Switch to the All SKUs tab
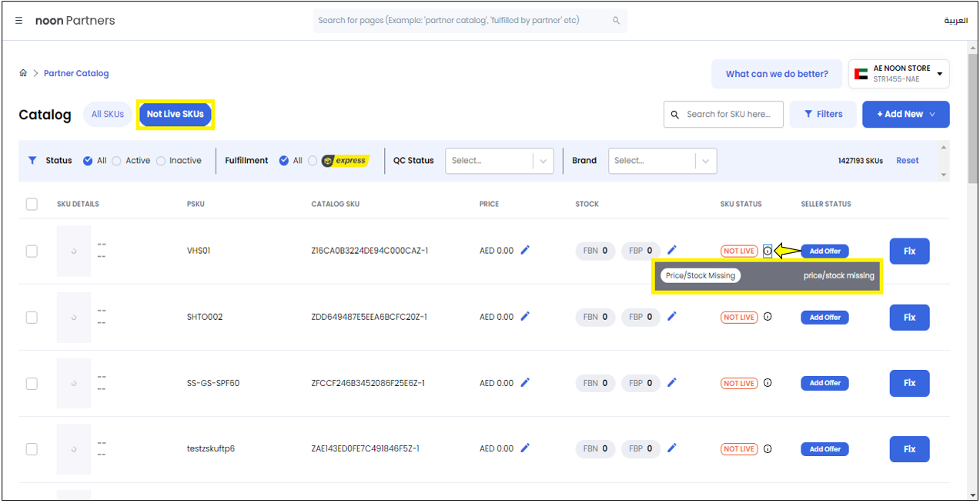The width and height of the screenshot is (980, 503). [x=108, y=114]
